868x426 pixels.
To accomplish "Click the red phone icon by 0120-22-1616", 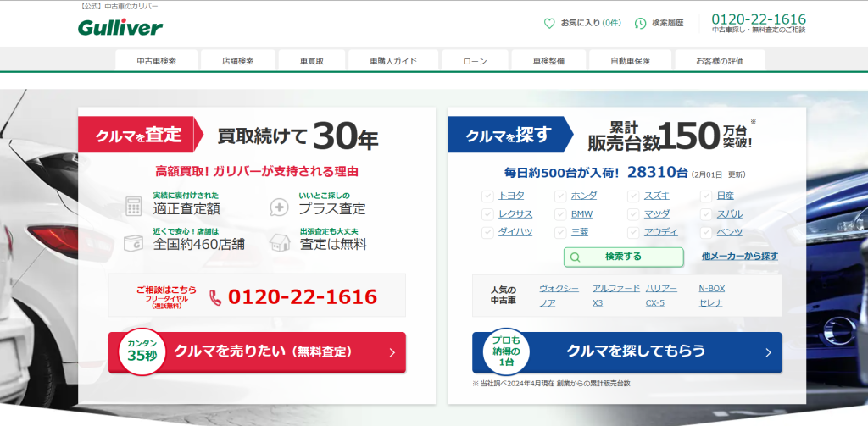I will 215,297.
